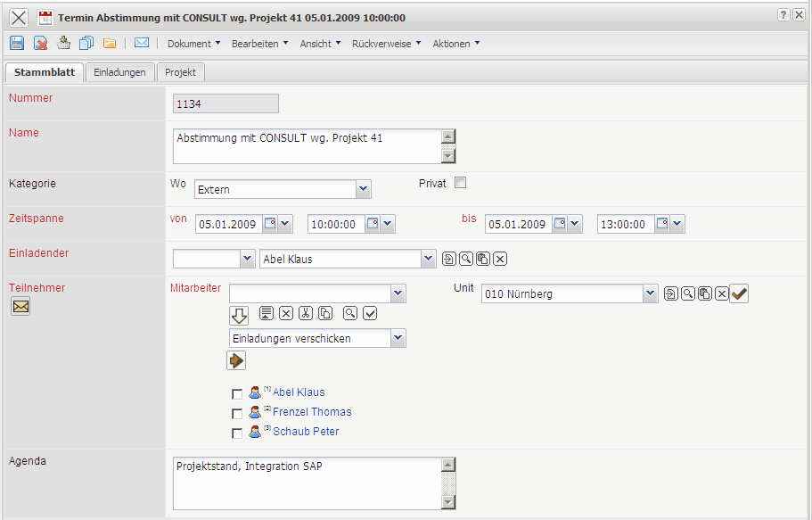Viewport: 812px width, 520px height.
Task: Check the box next to Frenzel Thomas
Action: (x=237, y=414)
